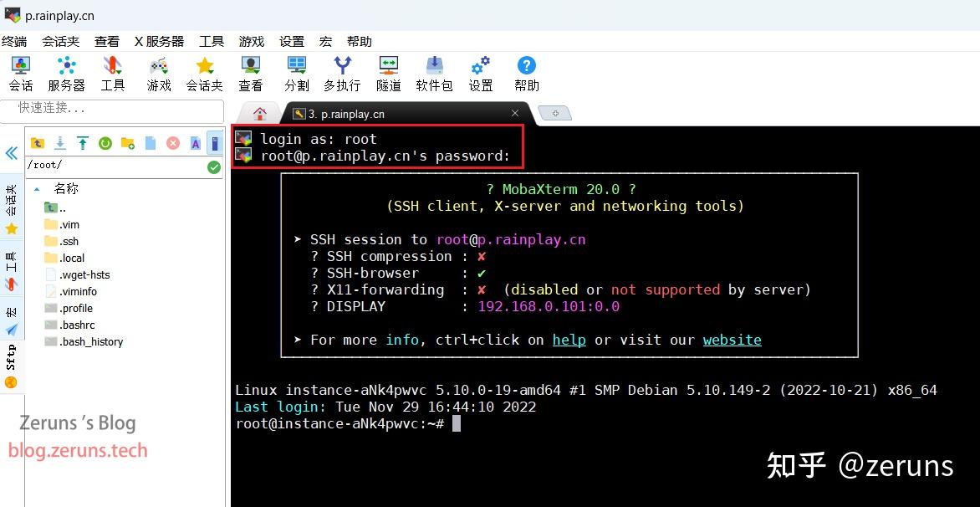980x507 pixels.
Task: Collapse the sidebar with double-chevron arrow
Action: pyautogui.click(x=11, y=153)
